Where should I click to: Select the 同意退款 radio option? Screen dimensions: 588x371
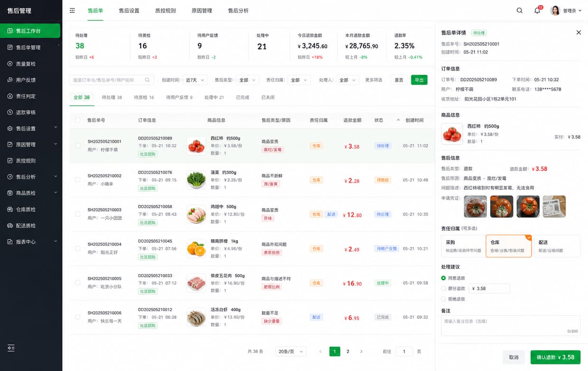(443, 278)
